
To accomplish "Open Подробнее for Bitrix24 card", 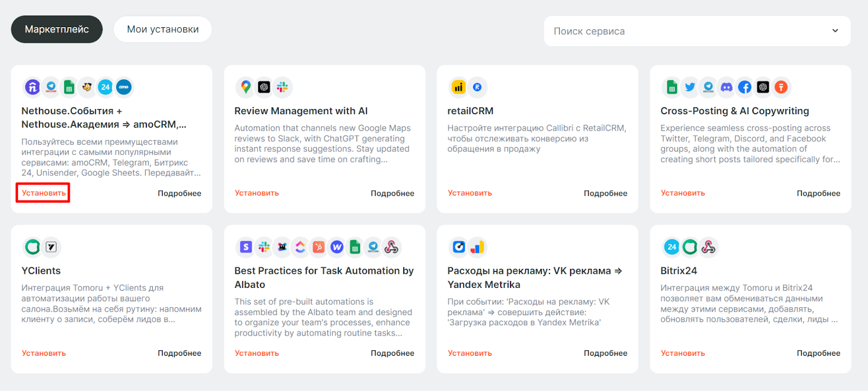I will click(818, 353).
